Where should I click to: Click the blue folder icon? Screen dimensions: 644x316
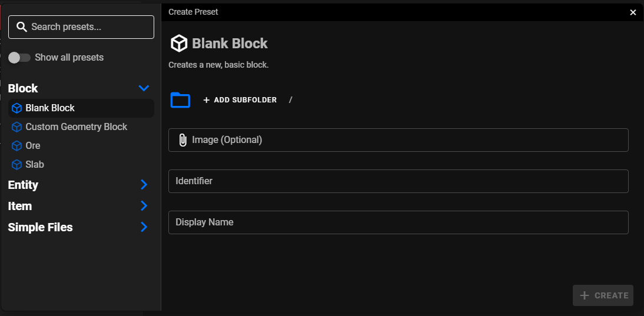point(180,100)
